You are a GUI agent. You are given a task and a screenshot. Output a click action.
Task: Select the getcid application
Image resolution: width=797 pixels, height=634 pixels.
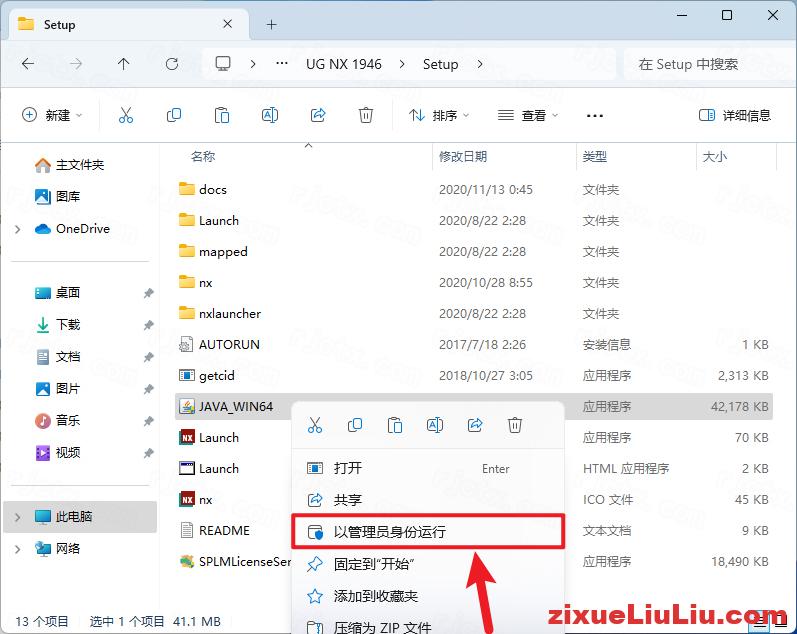coord(187,375)
